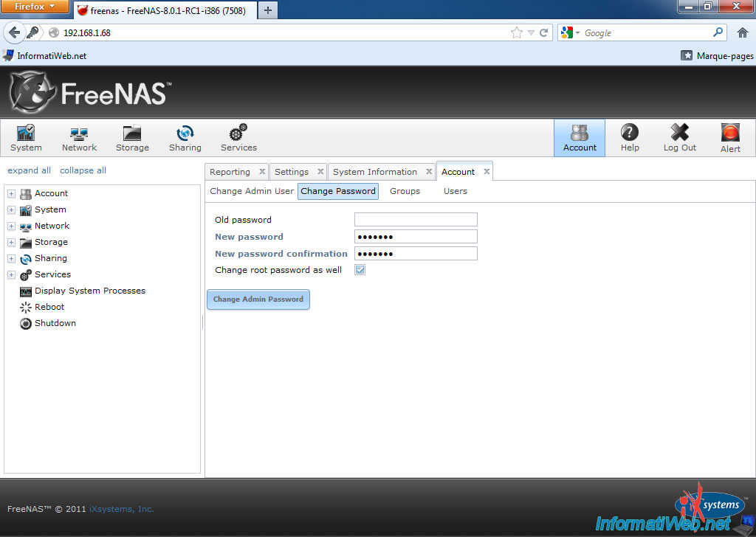Open the Firefox menu dropdown
The height and width of the screenshot is (537, 756).
(35, 7)
